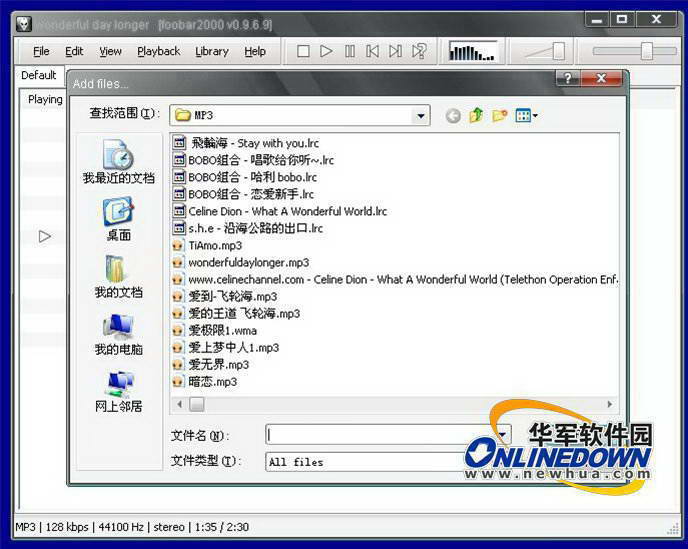Select file 爱无界.mp3
Image resolution: width=688 pixels, height=549 pixels.
(211, 365)
